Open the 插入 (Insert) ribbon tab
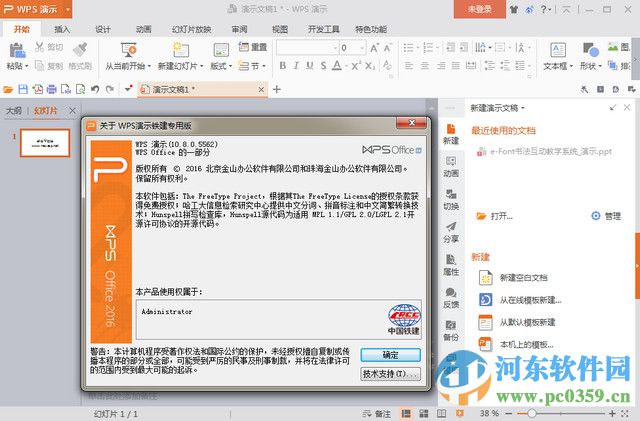The height and width of the screenshot is (421, 640). [x=62, y=29]
